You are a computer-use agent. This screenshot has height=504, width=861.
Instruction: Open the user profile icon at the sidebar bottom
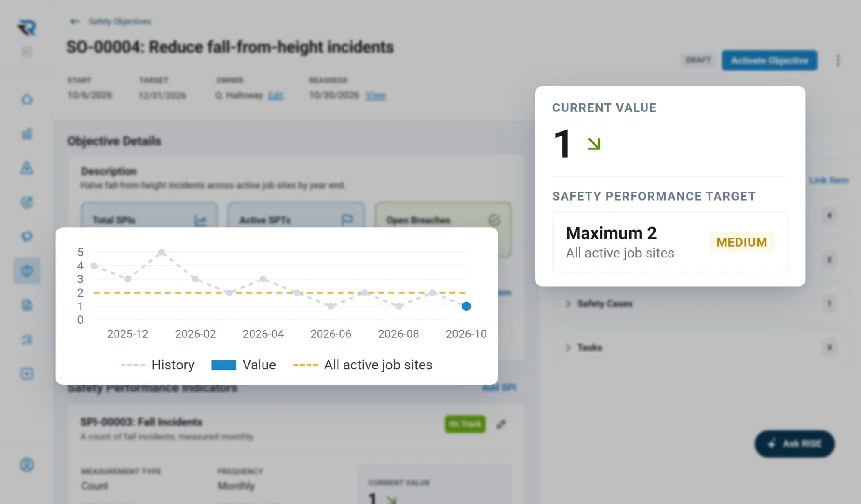(x=27, y=465)
